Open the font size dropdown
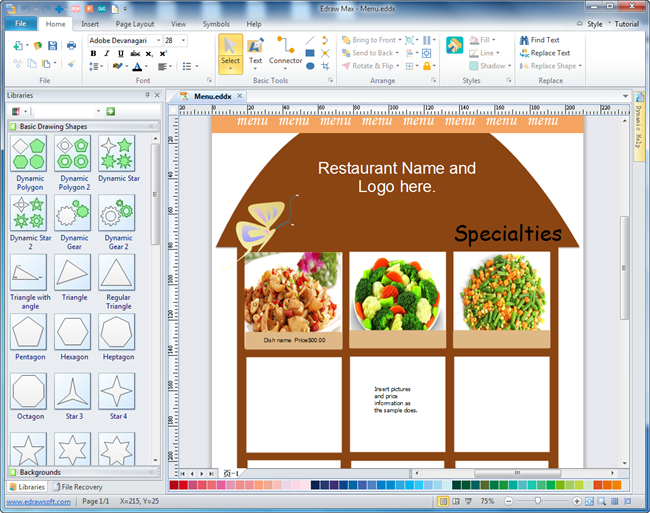The width and height of the screenshot is (650, 513). [x=184, y=40]
